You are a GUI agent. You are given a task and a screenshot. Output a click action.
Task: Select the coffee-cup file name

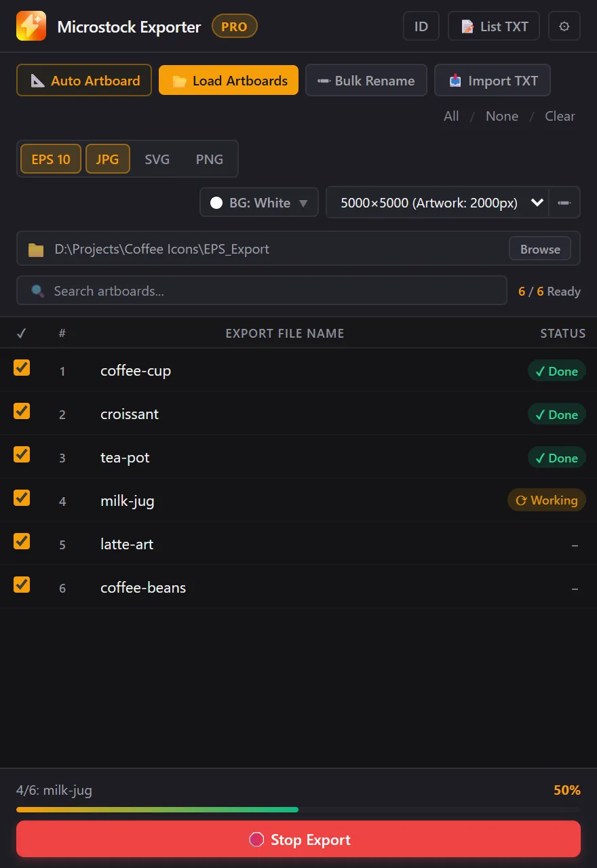click(x=136, y=371)
